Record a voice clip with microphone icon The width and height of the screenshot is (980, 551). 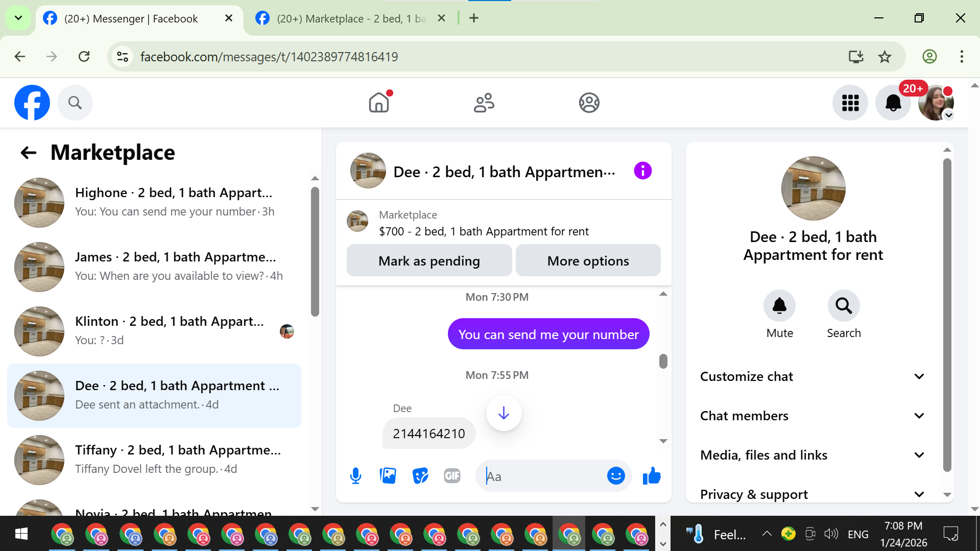(x=355, y=476)
